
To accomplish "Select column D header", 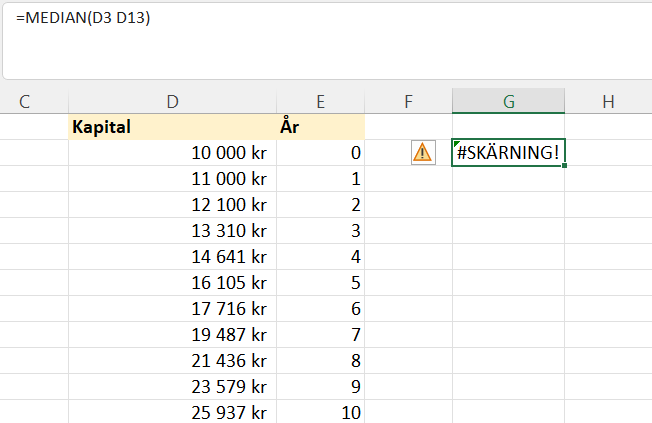I will point(173,101).
